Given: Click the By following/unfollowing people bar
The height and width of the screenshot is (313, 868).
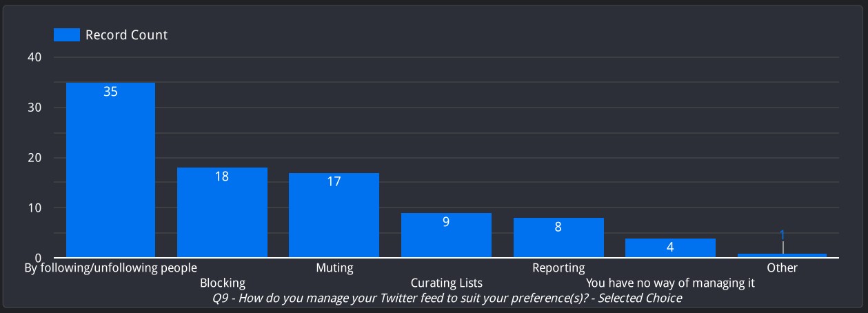Looking at the screenshot, I should tap(110, 170).
